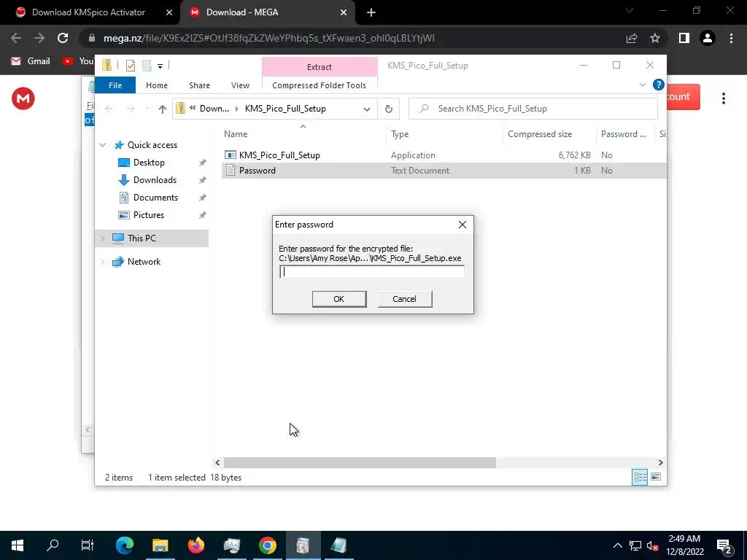Viewport: 747px width, 560px height.
Task: Click the mega.nz address bar URL
Action: click(x=268, y=38)
